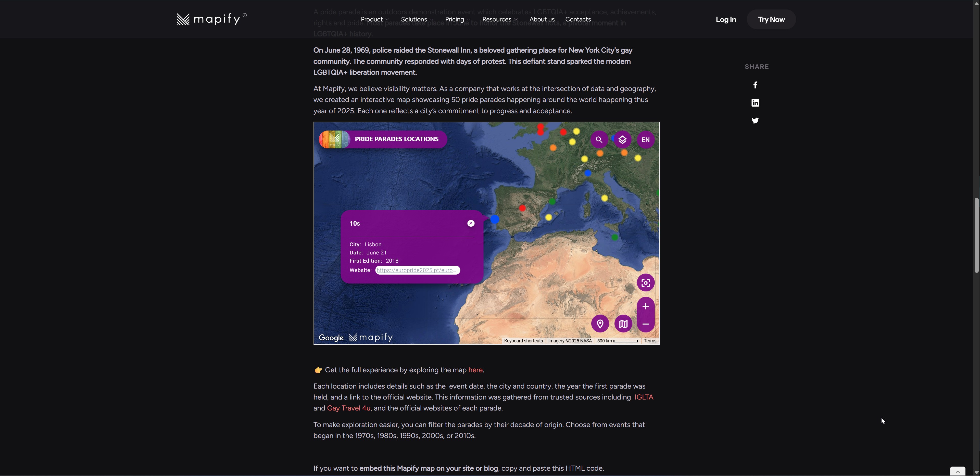
Task: Zoom in on the map
Action: point(646,306)
